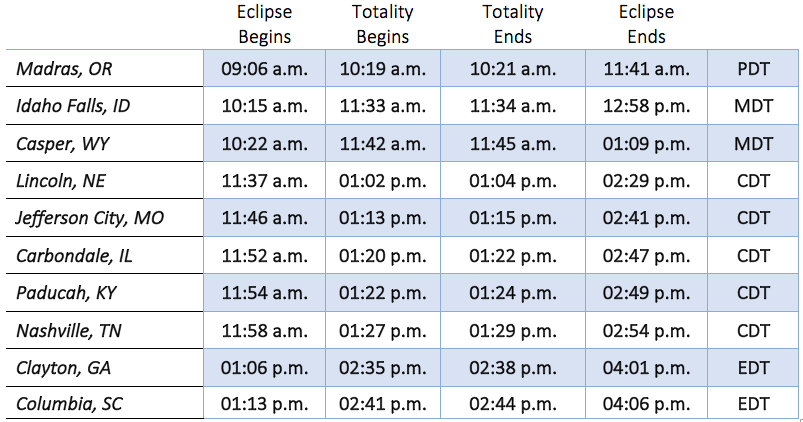Click Nashville, TN eclipse begins 11:58 a.m.
Viewport: 803px width, 422px height.
[264, 330]
